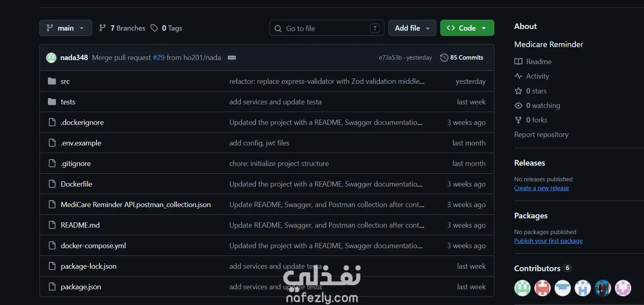
Task: Click Create a new release link
Action: click(541, 188)
